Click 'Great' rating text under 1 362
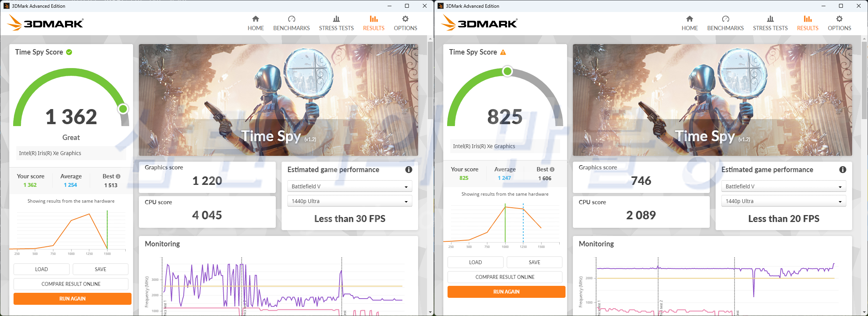The height and width of the screenshot is (316, 868). (x=71, y=137)
